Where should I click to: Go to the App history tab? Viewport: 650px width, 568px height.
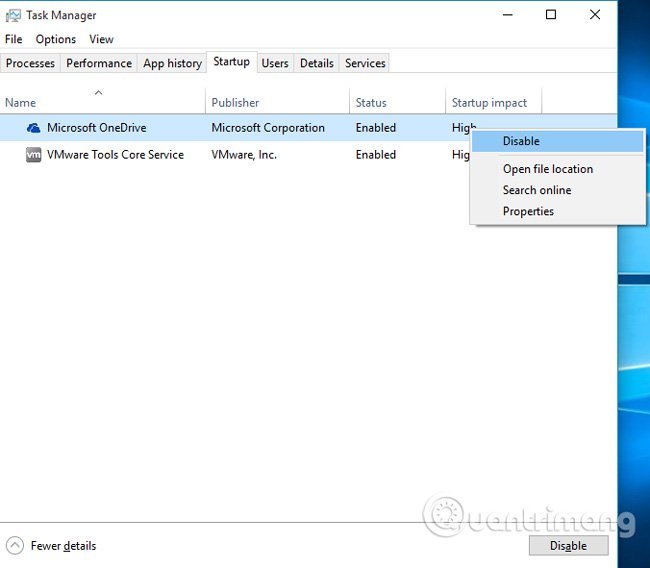click(172, 63)
